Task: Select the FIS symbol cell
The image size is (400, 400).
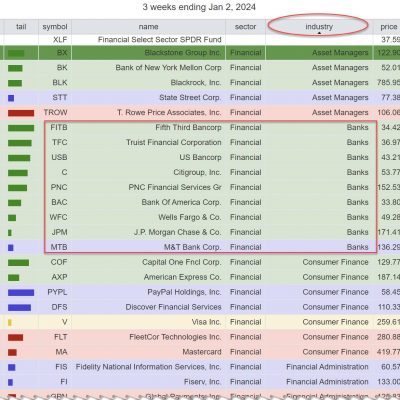Action: [x=61, y=367]
